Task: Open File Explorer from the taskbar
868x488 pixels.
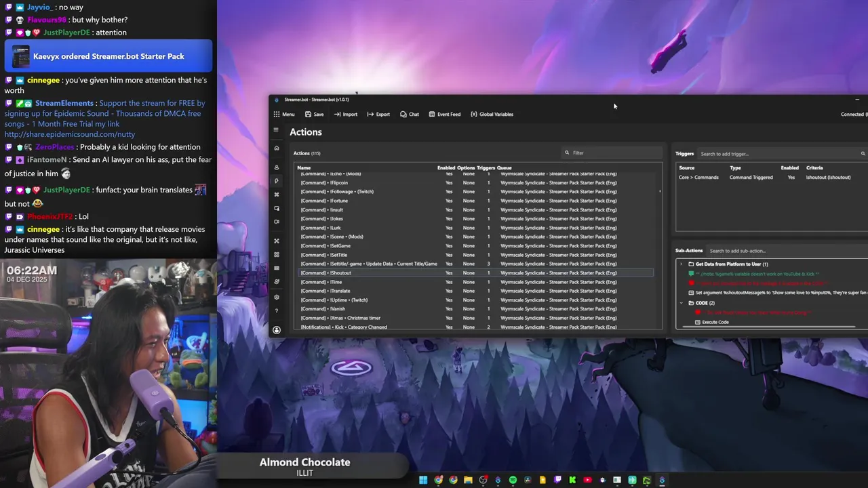Action: point(468,481)
